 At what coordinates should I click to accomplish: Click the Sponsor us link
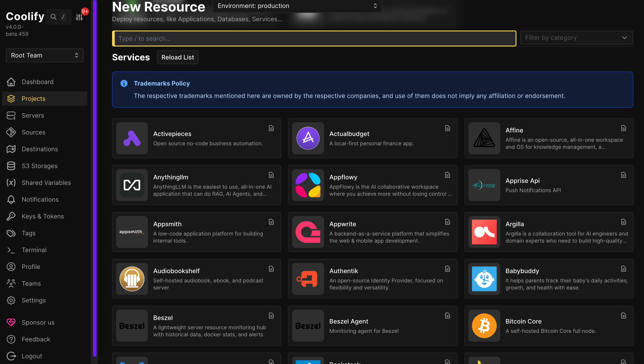click(38, 322)
